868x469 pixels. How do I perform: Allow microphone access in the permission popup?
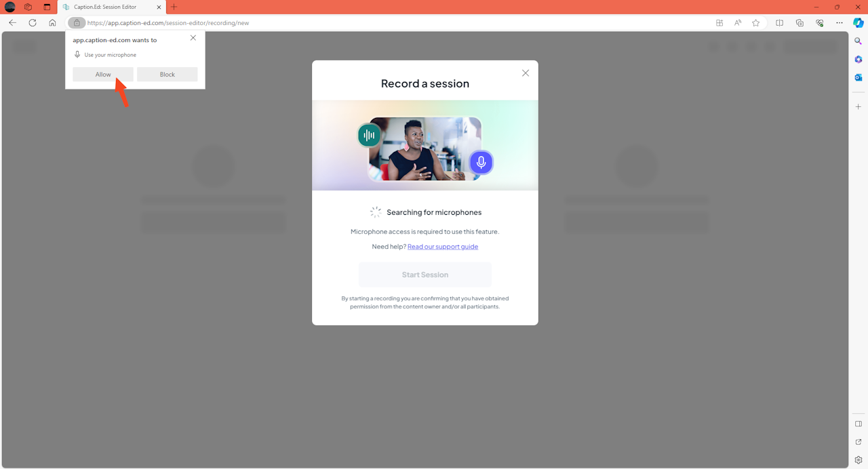point(103,75)
